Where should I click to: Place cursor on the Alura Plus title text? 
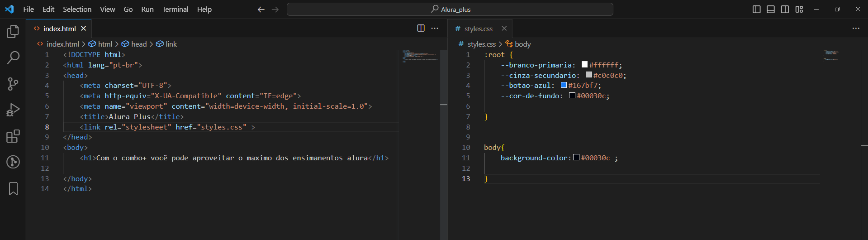tap(129, 117)
